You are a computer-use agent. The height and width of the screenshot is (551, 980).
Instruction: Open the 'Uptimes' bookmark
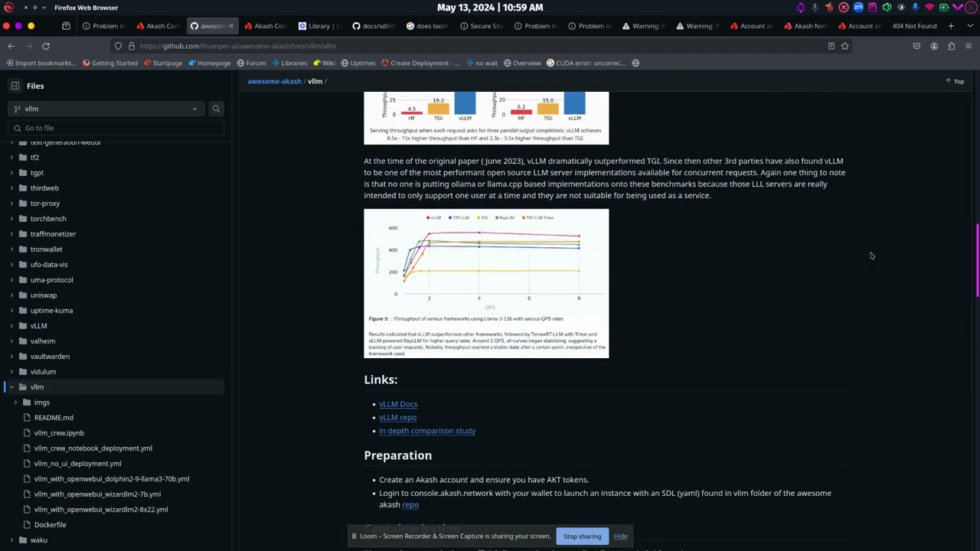358,63
